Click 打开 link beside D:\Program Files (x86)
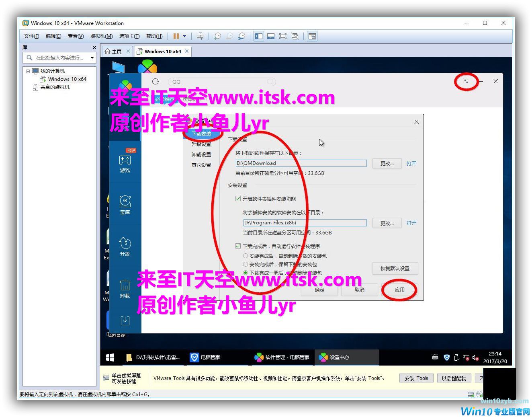532x417 pixels. point(411,223)
